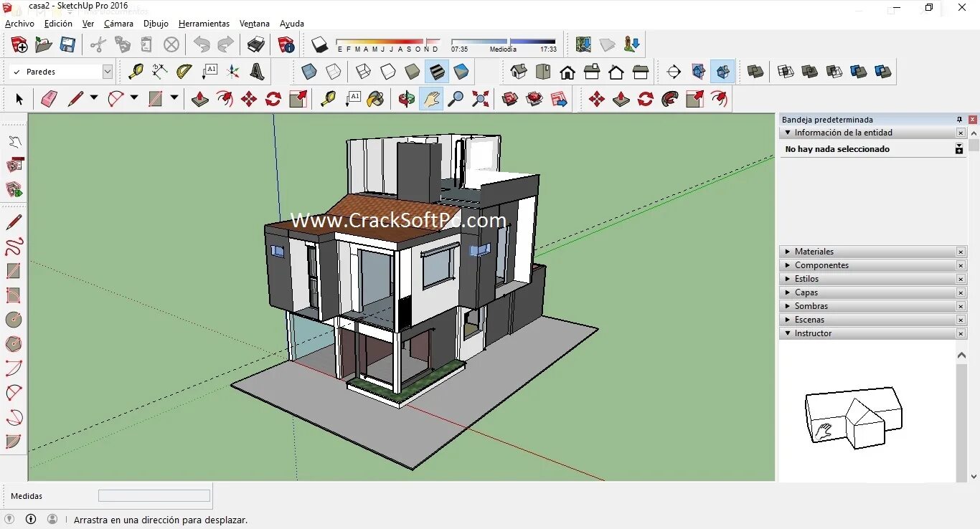Open the Edición menu

coord(58,24)
